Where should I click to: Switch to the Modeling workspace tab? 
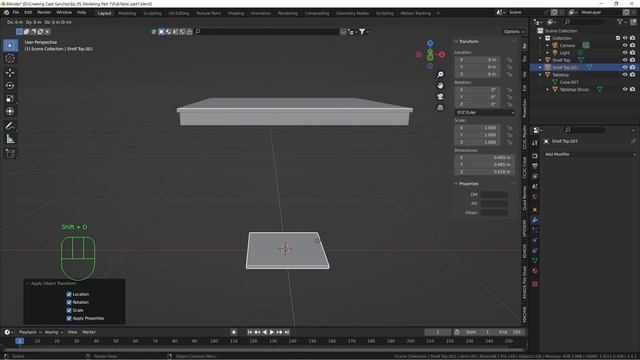click(x=127, y=13)
